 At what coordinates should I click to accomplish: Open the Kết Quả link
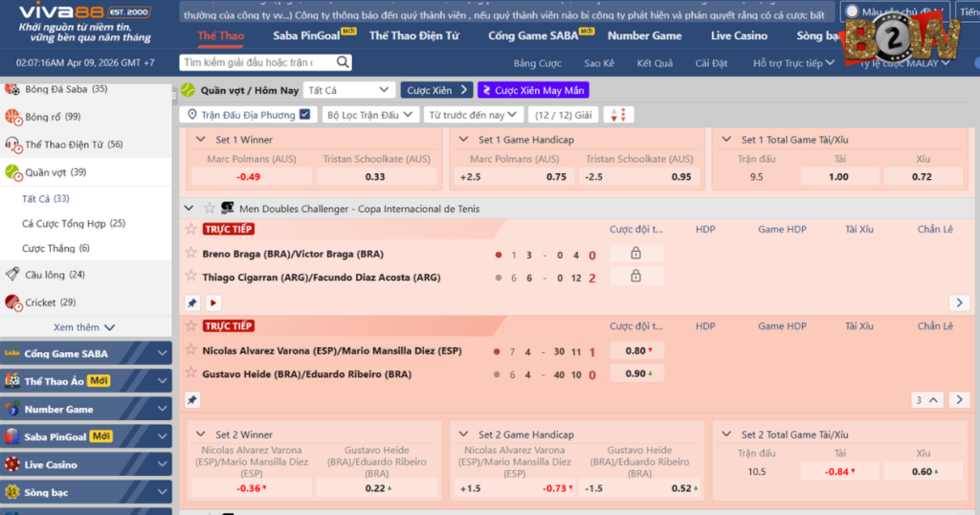coord(655,63)
